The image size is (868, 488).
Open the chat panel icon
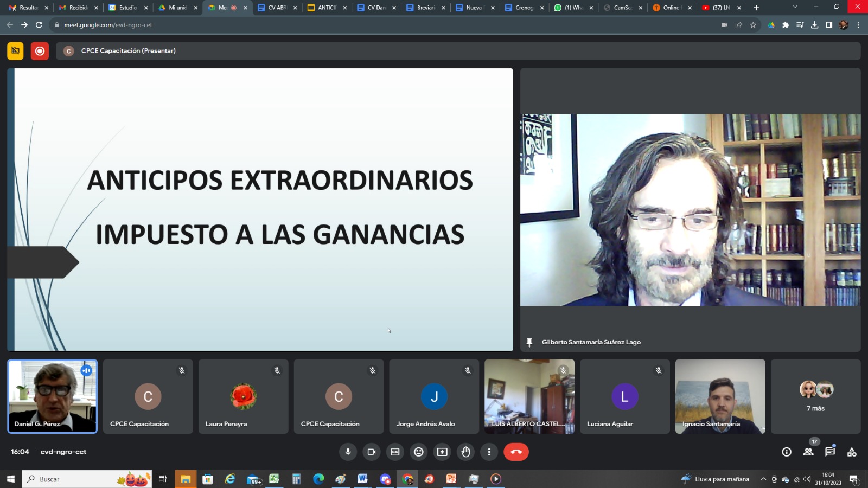tap(829, 452)
